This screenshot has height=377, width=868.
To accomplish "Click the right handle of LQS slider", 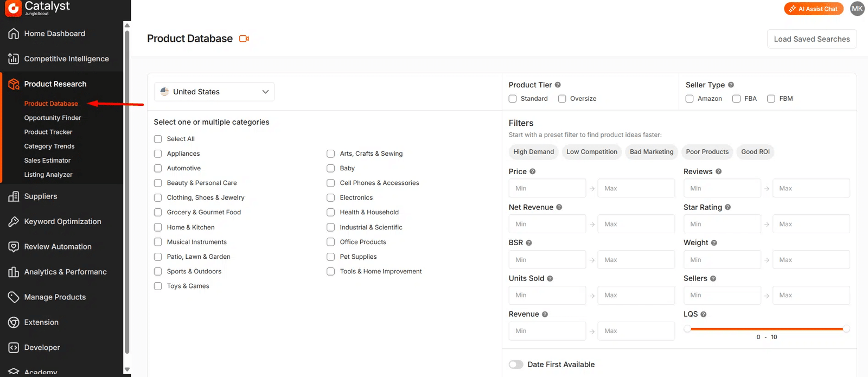I will pyautogui.click(x=846, y=329).
